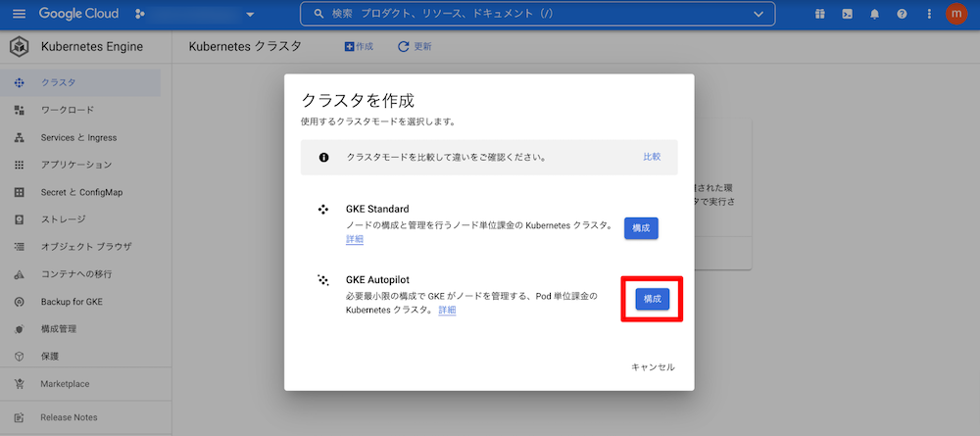This screenshot has width=980, height=436.
Task: Click the 構成管理 icon
Action: coord(19,328)
